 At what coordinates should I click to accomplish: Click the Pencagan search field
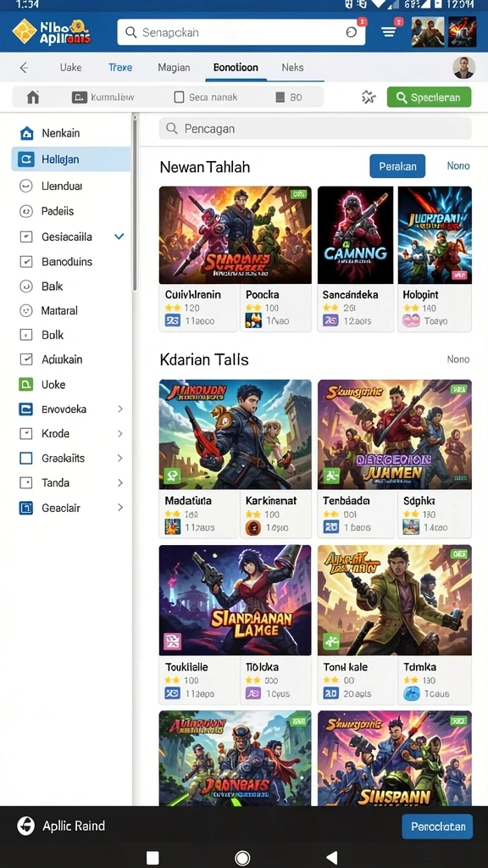(x=315, y=129)
